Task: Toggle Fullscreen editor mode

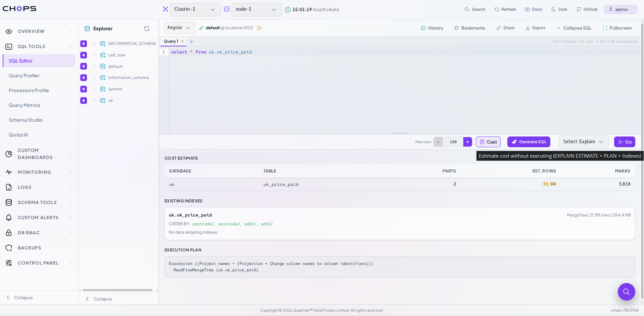Action: tap(617, 28)
